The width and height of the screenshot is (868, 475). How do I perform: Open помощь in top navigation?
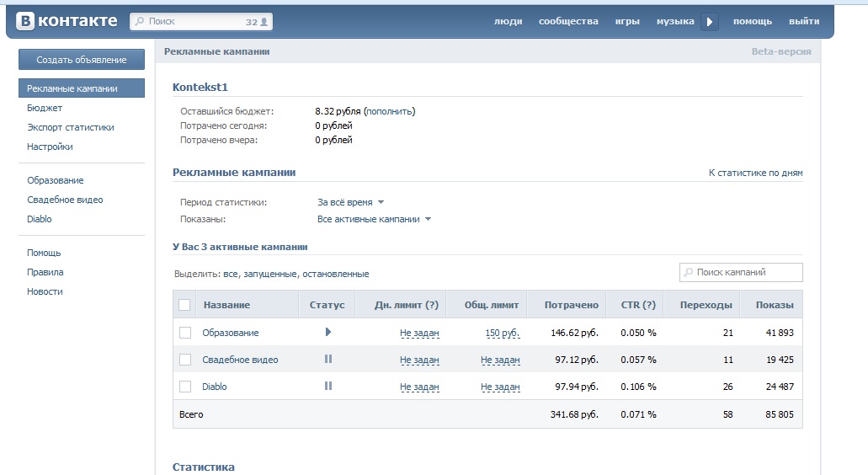click(753, 21)
